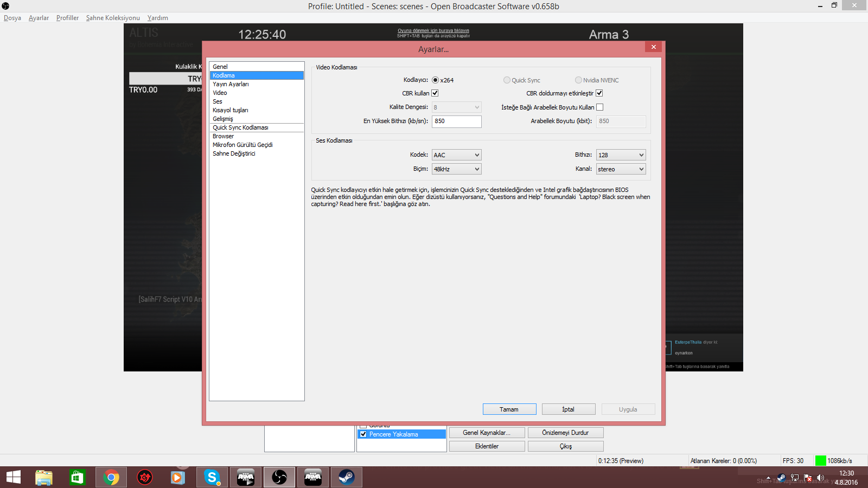Open red circular app icon on taskbar

click(x=145, y=477)
